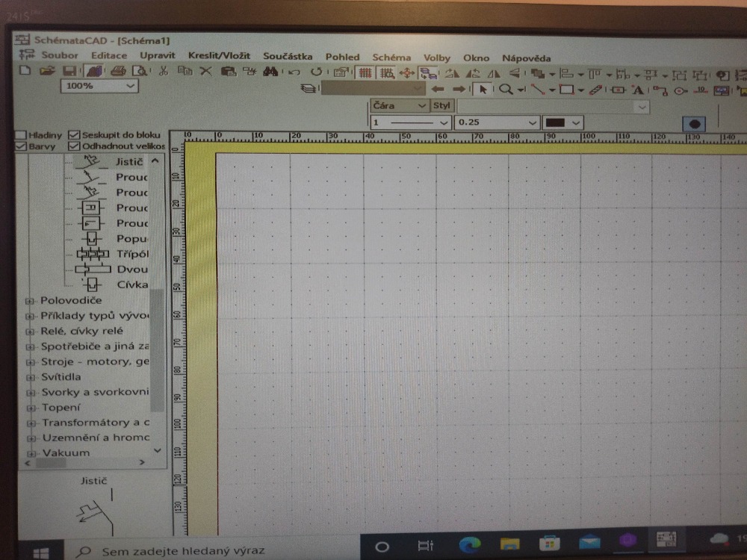Open a file with the folder icon
The image size is (747, 560).
[x=46, y=71]
